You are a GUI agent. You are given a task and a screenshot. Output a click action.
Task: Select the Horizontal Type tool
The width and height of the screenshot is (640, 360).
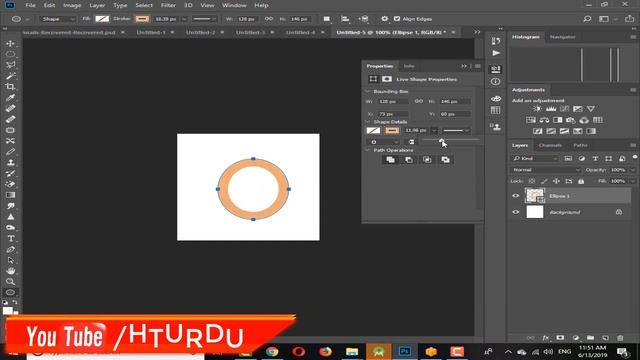10,238
